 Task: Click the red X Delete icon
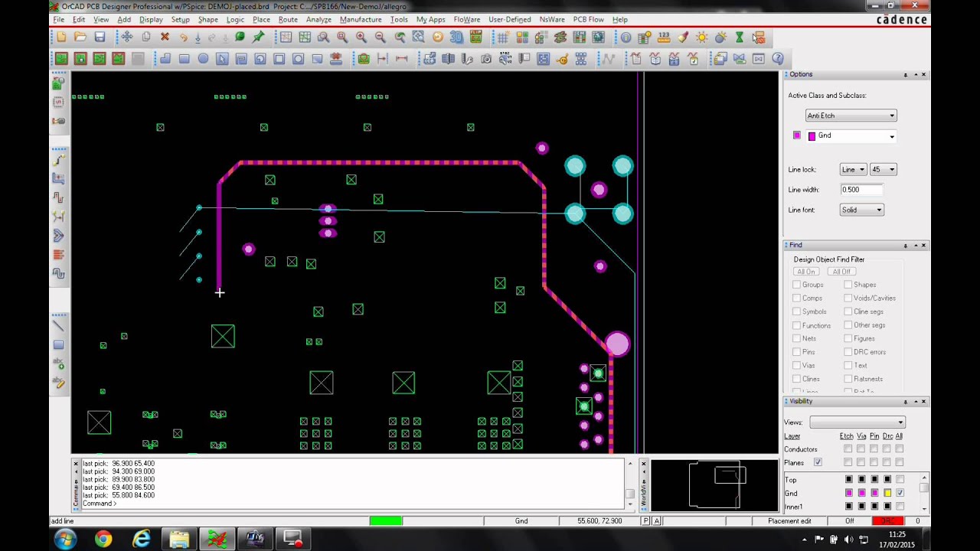coord(165,37)
